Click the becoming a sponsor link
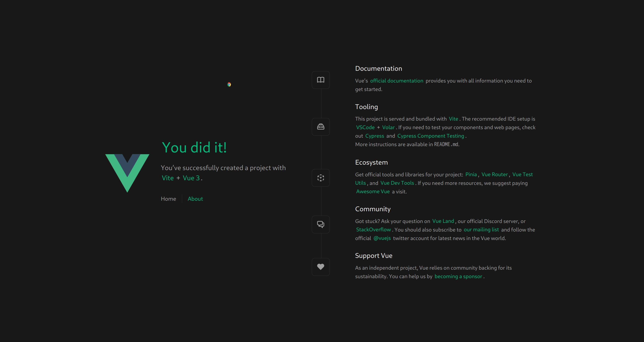 click(458, 277)
